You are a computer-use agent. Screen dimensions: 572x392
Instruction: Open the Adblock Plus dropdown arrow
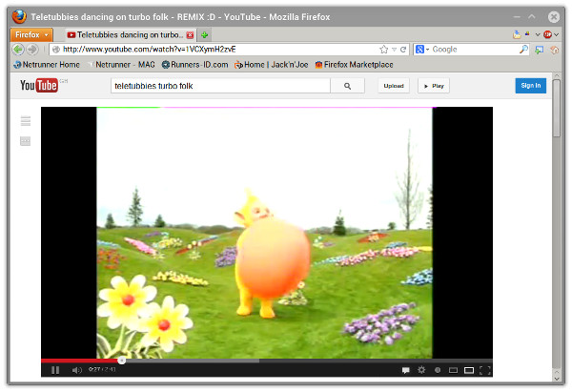click(557, 35)
